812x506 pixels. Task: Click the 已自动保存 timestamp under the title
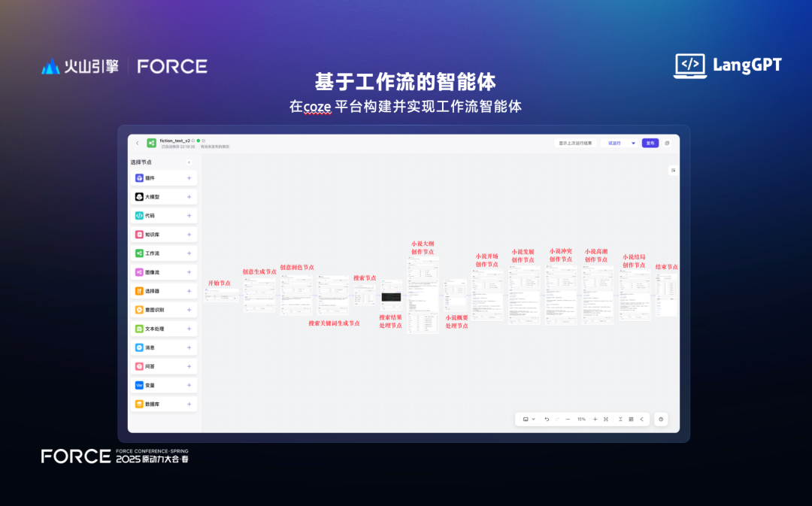click(x=177, y=147)
